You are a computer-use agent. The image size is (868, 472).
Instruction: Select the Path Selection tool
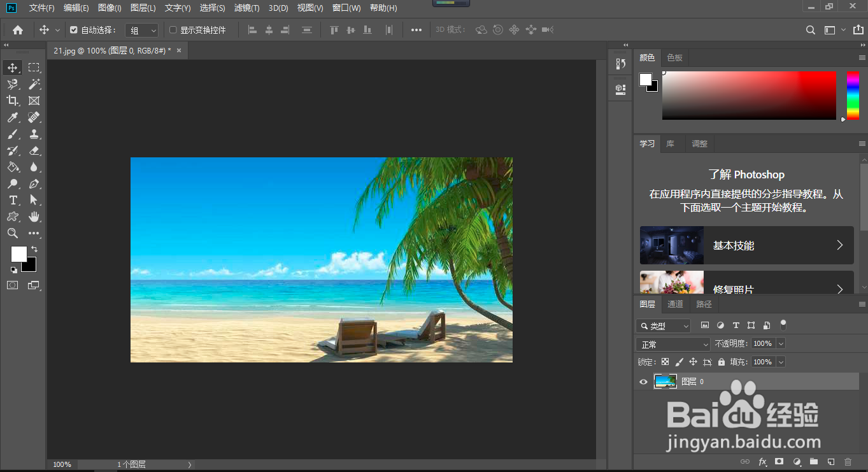tap(34, 200)
